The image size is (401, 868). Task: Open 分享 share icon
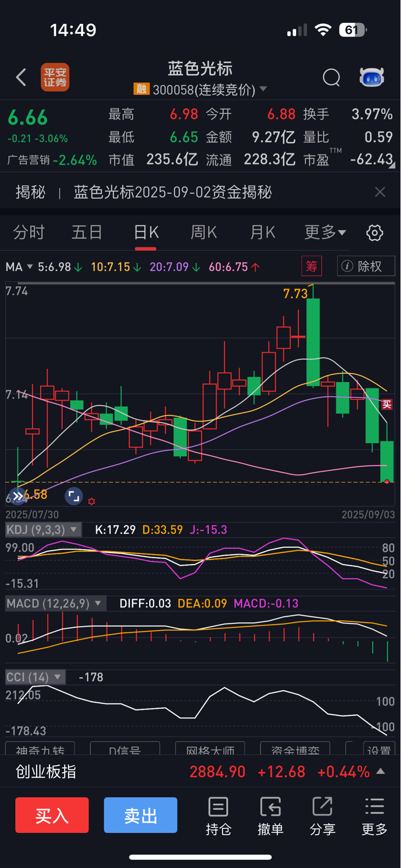[322, 816]
